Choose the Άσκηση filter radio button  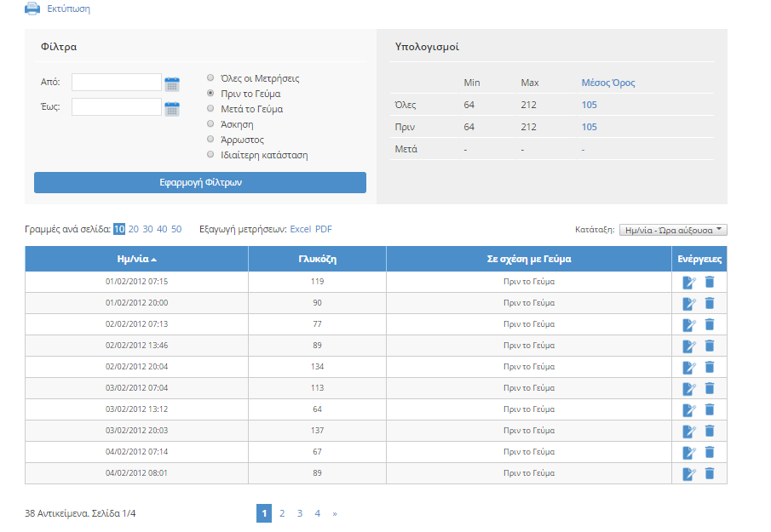pyautogui.click(x=210, y=124)
